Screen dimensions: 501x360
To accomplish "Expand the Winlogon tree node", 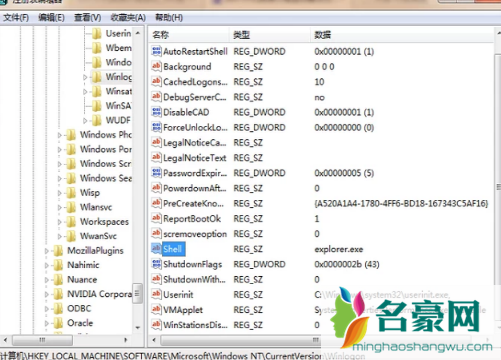I will click(x=85, y=77).
